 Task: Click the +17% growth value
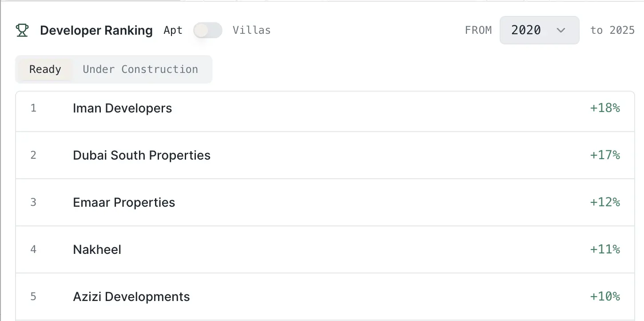604,155
